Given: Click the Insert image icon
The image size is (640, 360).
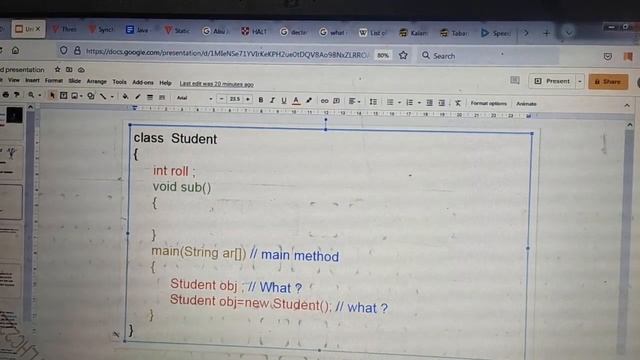Looking at the screenshot, I should click(74, 96).
